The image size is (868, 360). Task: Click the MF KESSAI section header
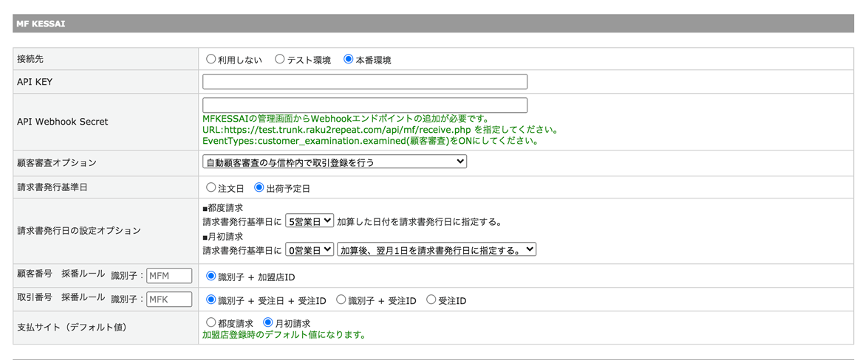point(434,24)
